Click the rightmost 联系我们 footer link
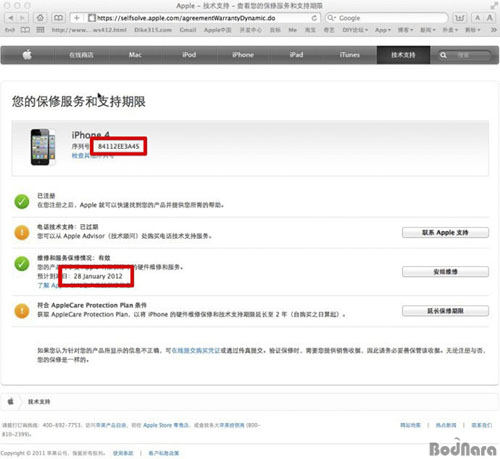The height and width of the screenshot is (459, 500). click(x=482, y=425)
